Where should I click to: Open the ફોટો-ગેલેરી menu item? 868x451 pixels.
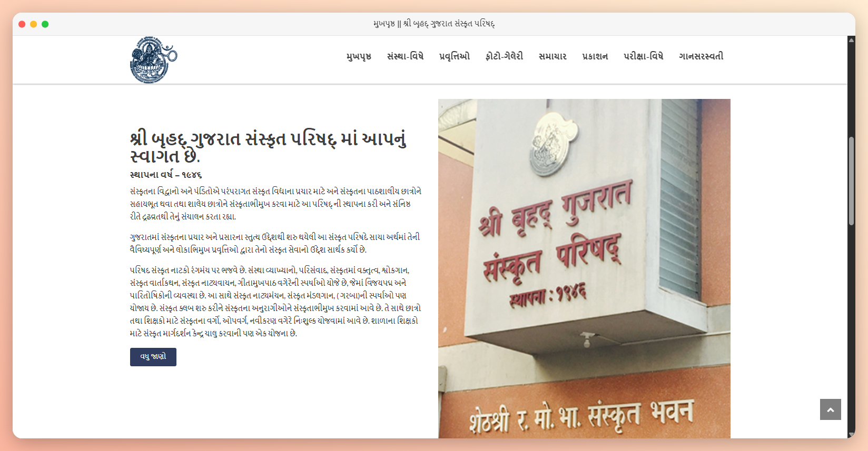(x=504, y=56)
